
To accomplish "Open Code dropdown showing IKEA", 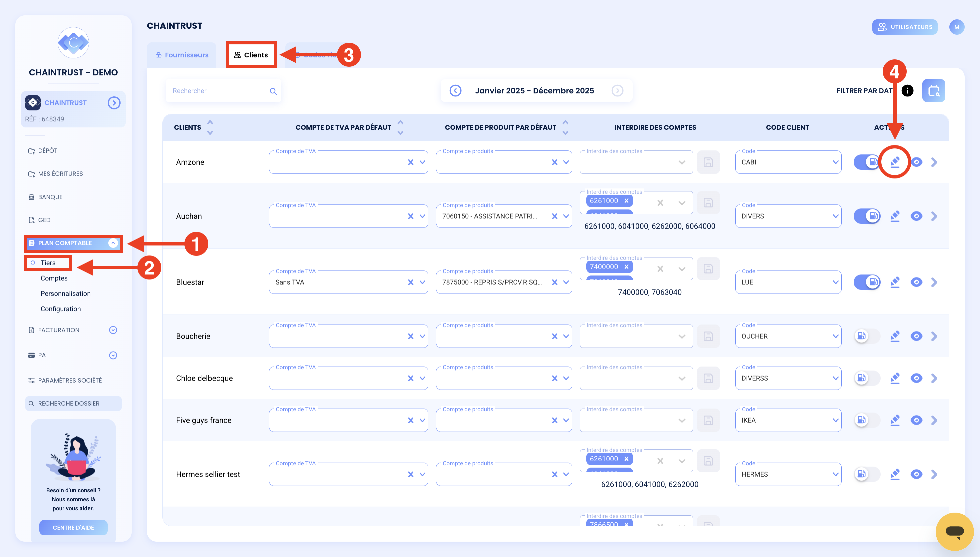I will click(788, 421).
